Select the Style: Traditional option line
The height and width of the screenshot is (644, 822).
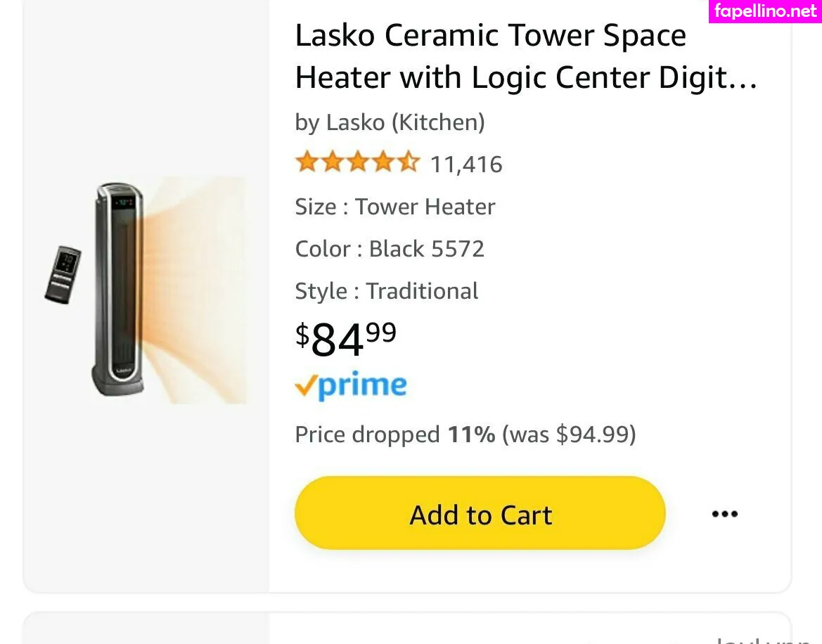coord(387,291)
